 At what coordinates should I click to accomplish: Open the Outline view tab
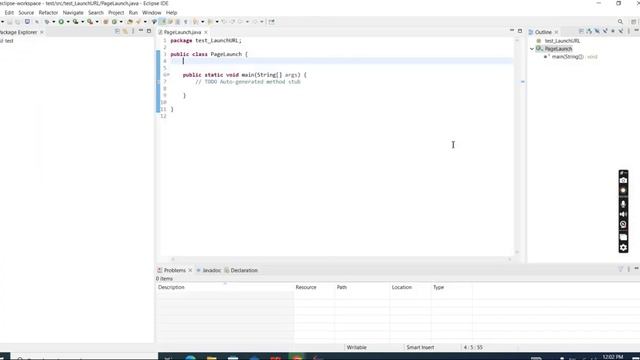(x=543, y=32)
